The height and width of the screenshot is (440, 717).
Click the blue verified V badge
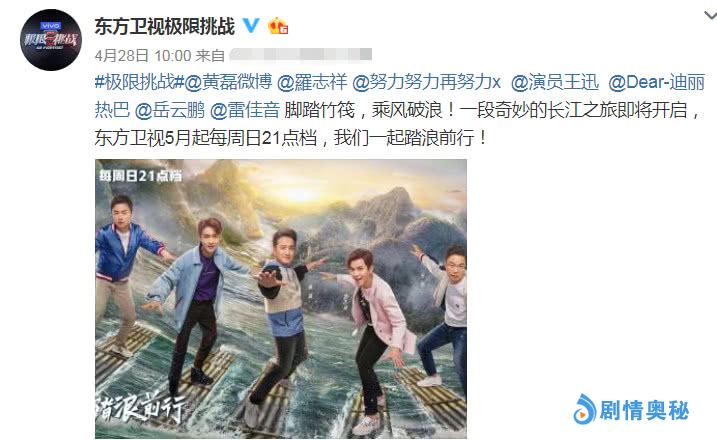(x=251, y=26)
